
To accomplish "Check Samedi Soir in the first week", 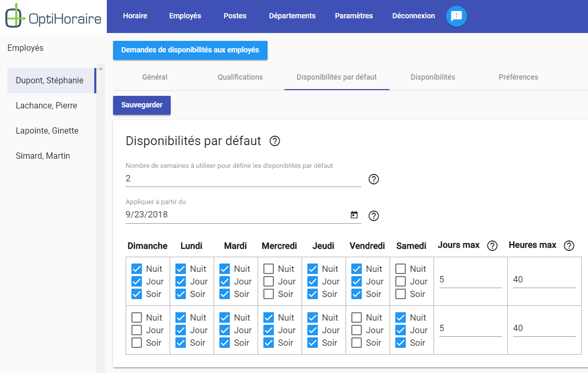I will (401, 294).
